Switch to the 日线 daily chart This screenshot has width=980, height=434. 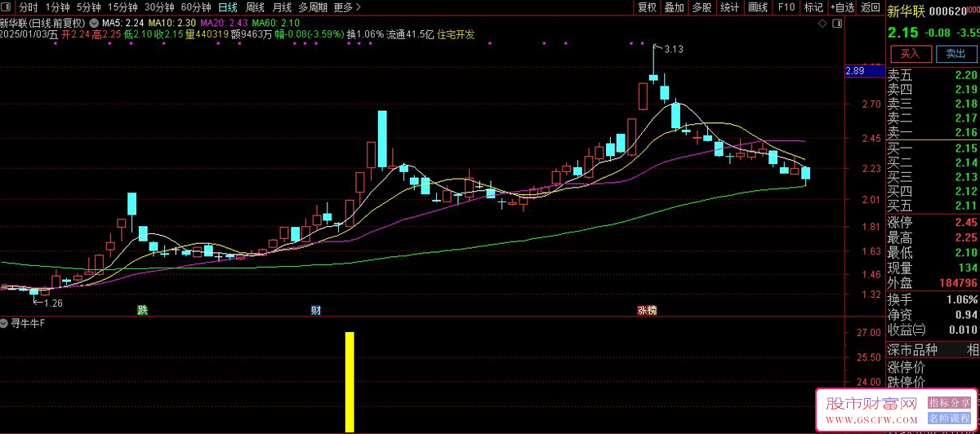pyautogui.click(x=228, y=7)
